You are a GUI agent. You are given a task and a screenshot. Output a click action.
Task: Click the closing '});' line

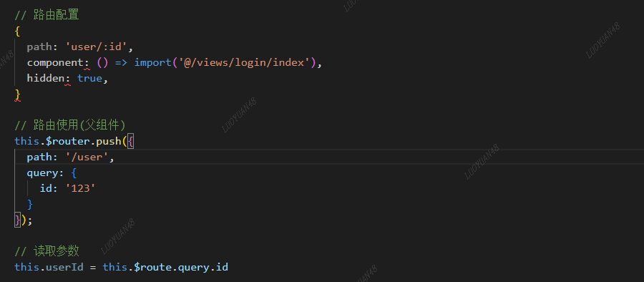point(24,220)
